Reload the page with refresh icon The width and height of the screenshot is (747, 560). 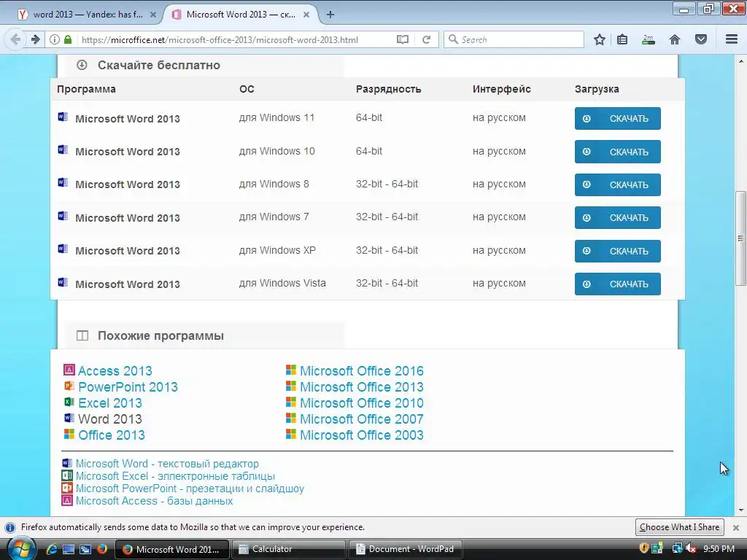click(x=426, y=39)
